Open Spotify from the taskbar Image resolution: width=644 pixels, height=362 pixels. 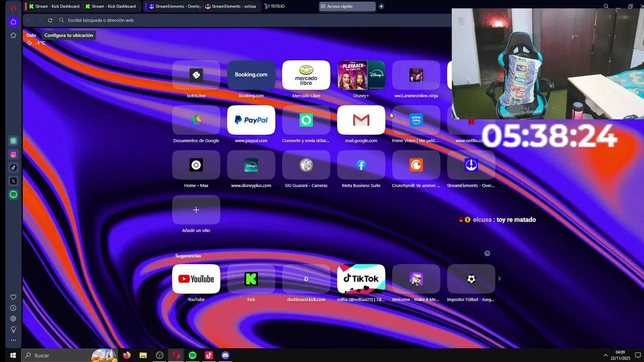tap(192, 355)
